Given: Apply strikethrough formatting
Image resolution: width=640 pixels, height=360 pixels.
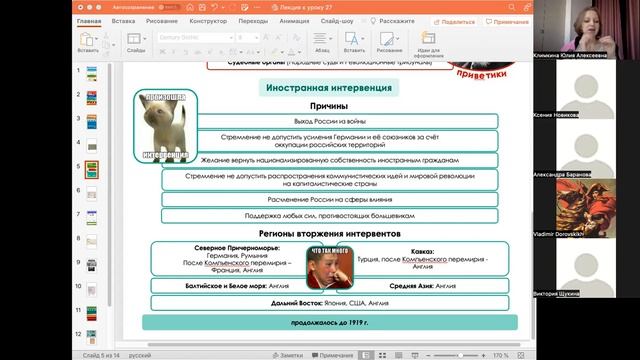Looking at the screenshot, I should 198,52.
